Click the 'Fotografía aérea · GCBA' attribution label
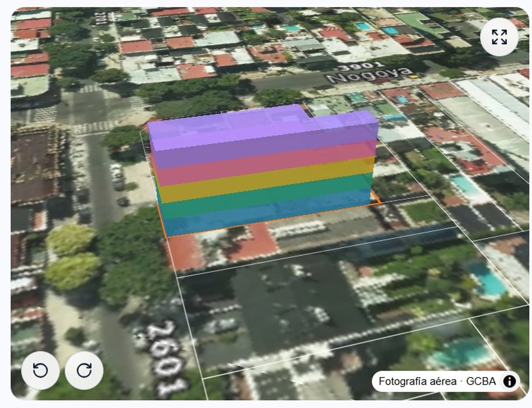The image size is (532, 408). pos(437,381)
